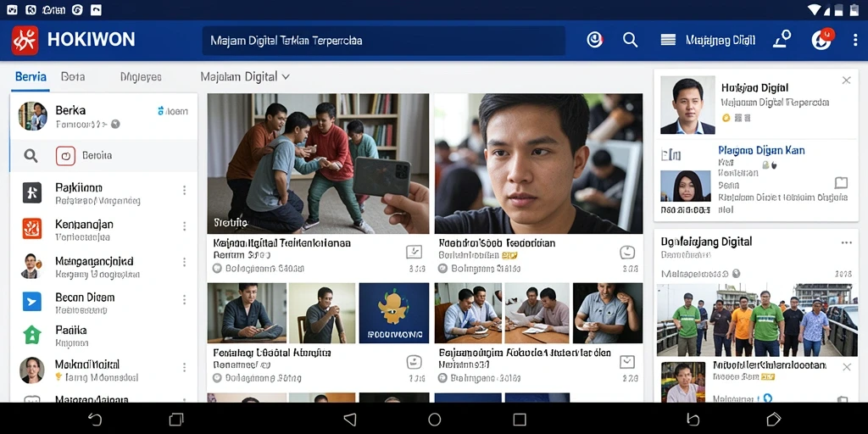Viewport: 868px width, 434px height.
Task: Open the notifications icon with red badge
Action: [822, 39]
